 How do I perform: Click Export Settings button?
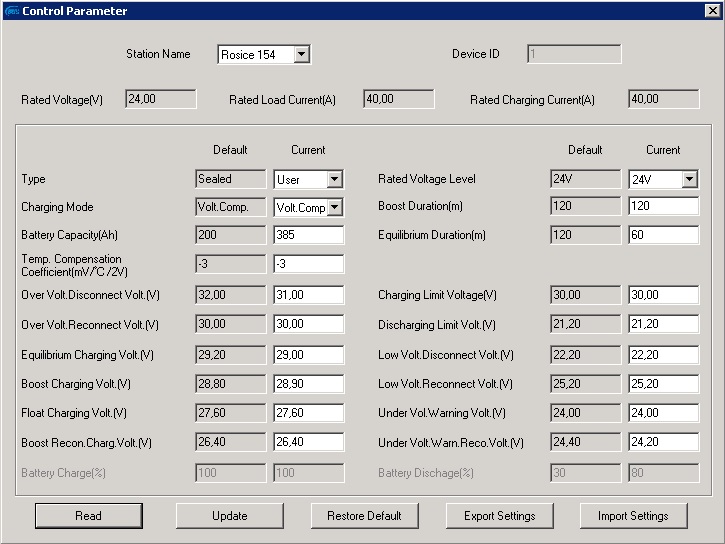[499, 516]
